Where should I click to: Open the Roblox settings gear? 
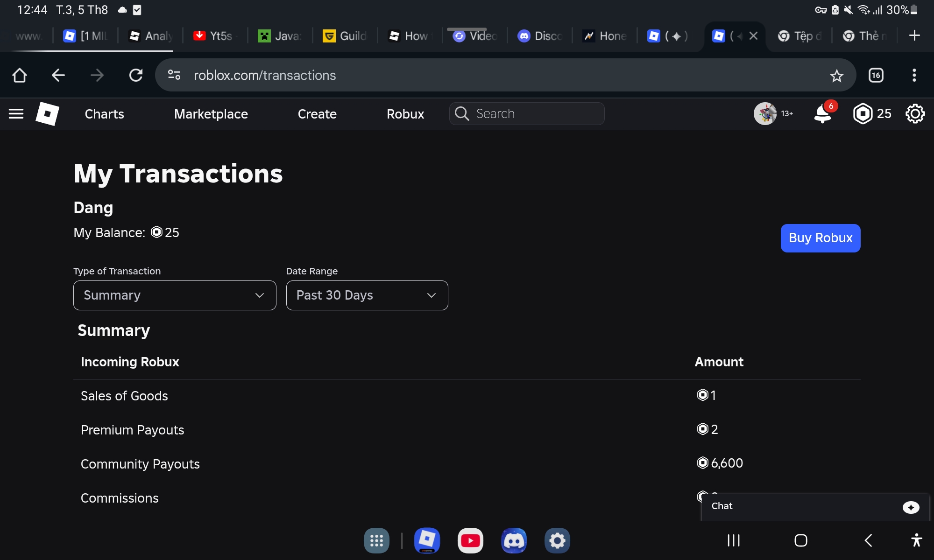tap(915, 114)
